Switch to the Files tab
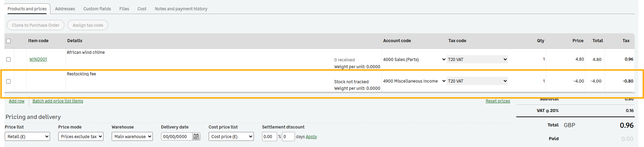Screen dimensions: 644x147 tap(124, 9)
